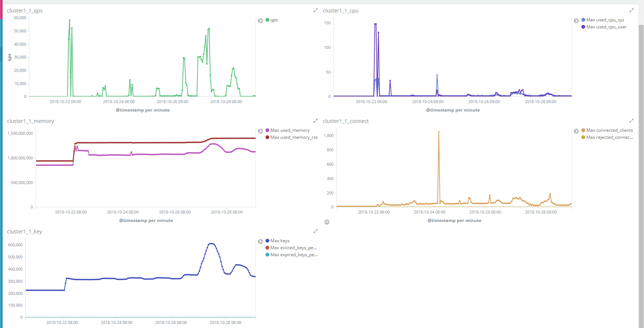
Task: Collapse the legend of the qps chart
Action: pos(260,21)
